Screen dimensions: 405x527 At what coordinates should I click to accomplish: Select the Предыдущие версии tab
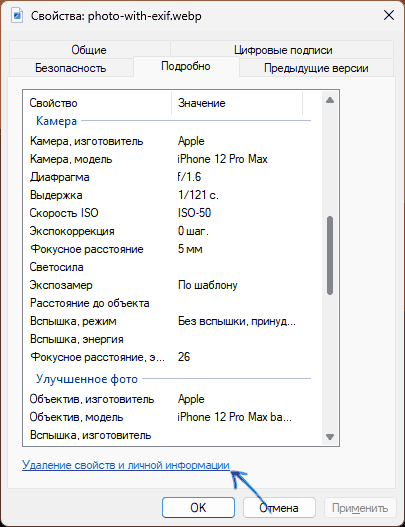(316, 68)
